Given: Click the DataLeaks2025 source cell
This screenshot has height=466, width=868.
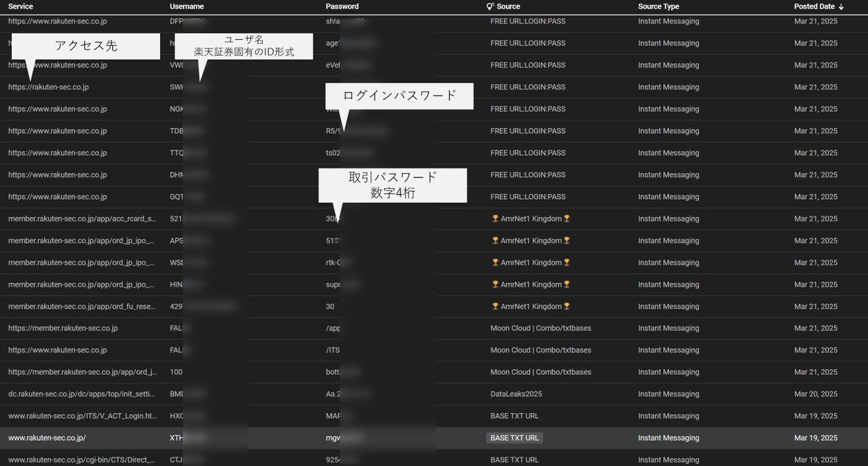Looking at the screenshot, I should click(x=516, y=394).
